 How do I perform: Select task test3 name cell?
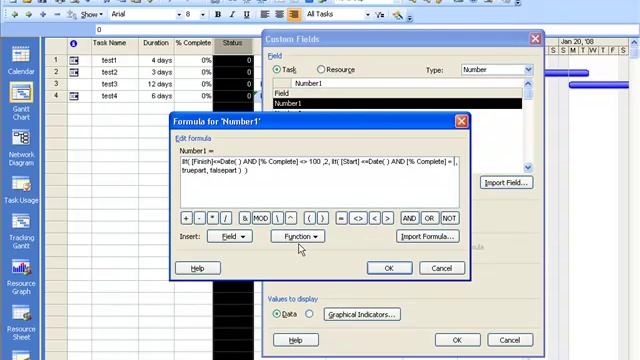pyautogui.click(x=115, y=84)
